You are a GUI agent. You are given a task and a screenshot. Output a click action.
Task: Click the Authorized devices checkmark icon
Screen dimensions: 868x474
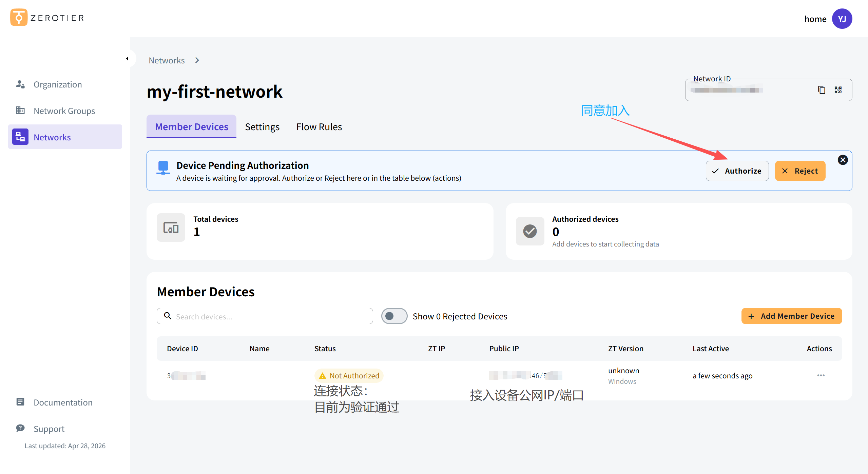pyautogui.click(x=530, y=231)
